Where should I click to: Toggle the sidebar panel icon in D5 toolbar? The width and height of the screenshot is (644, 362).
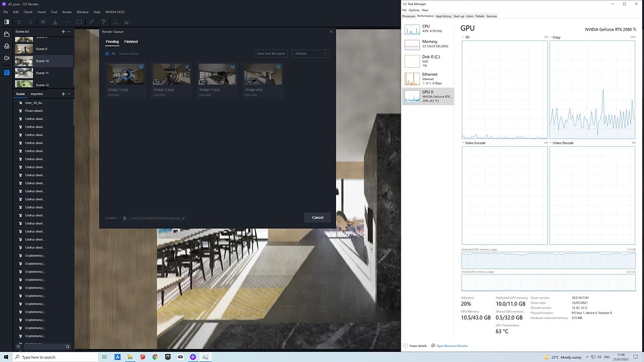7,22
